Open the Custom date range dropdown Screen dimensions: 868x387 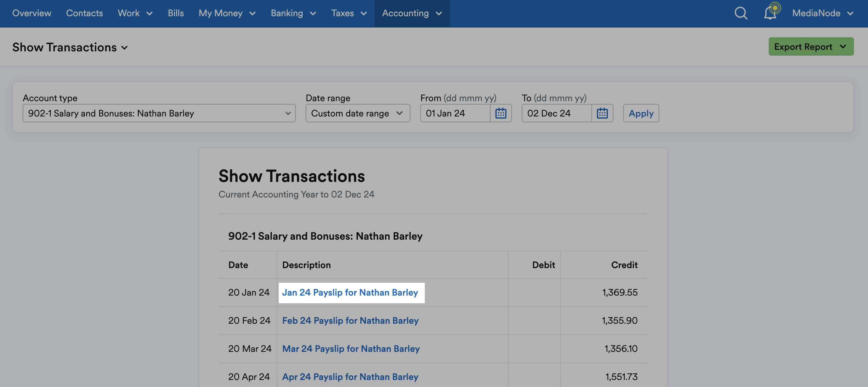coord(358,113)
